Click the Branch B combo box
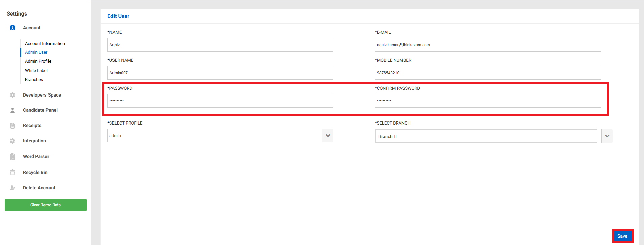Image resolution: width=644 pixels, height=245 pixels. [x=485, y=136]
